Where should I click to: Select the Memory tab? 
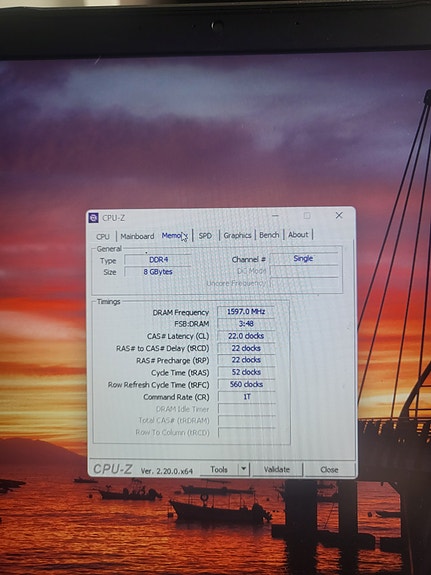point(175,236)
